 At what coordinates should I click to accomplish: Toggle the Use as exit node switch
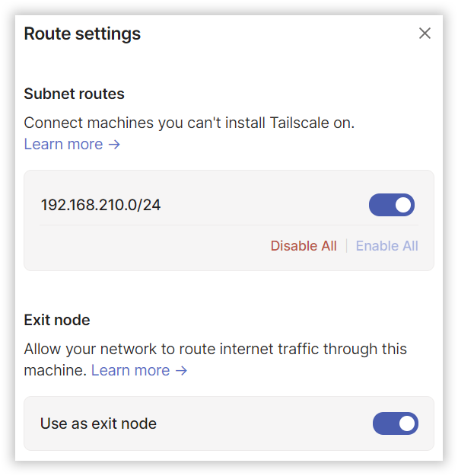(395, 423)
